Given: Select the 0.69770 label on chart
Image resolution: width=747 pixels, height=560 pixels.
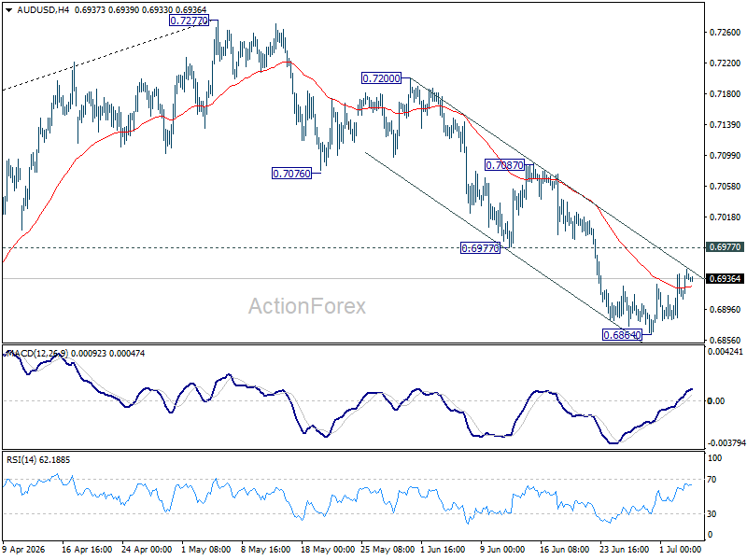Looking at the screenshot, I should (480, 248).
